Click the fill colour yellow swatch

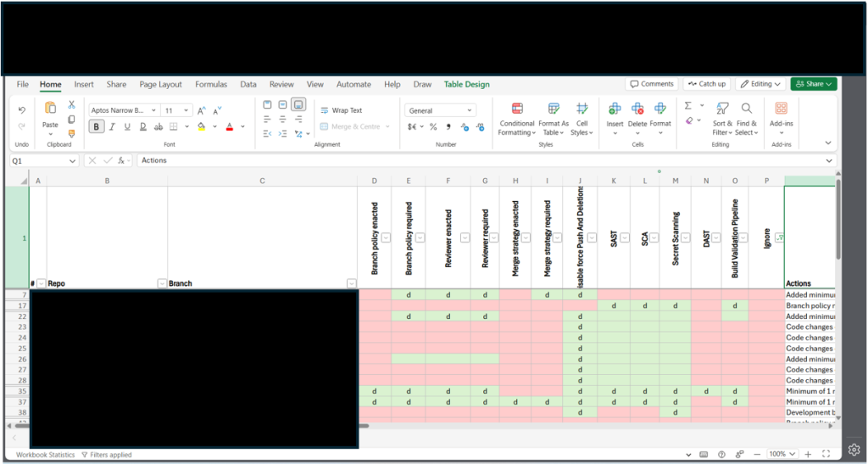coord(201,126)
